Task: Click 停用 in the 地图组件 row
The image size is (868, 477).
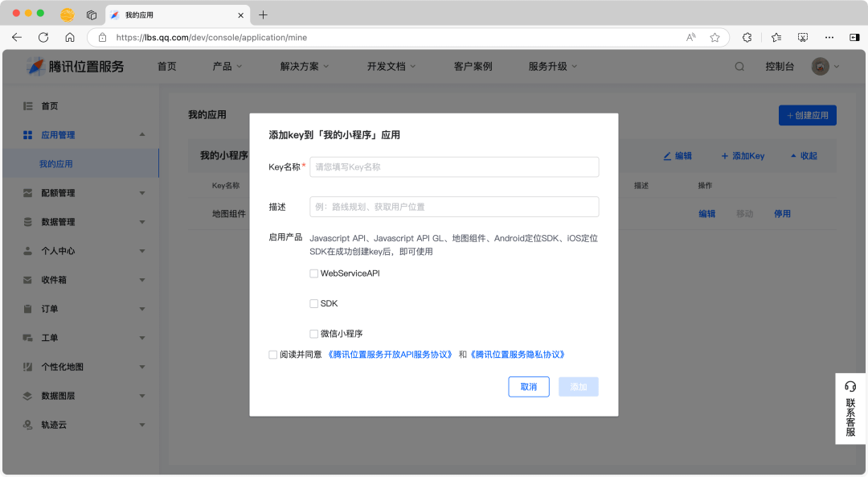Action: tap(782, 214)
